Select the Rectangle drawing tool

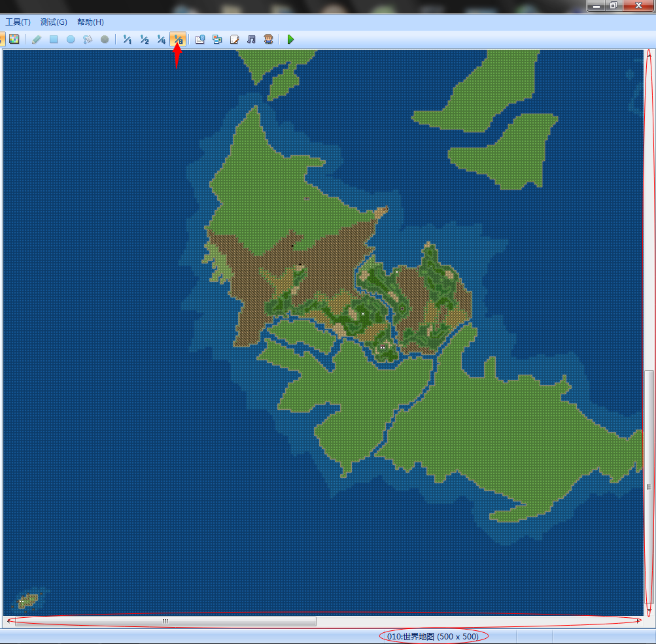point(54,39)
